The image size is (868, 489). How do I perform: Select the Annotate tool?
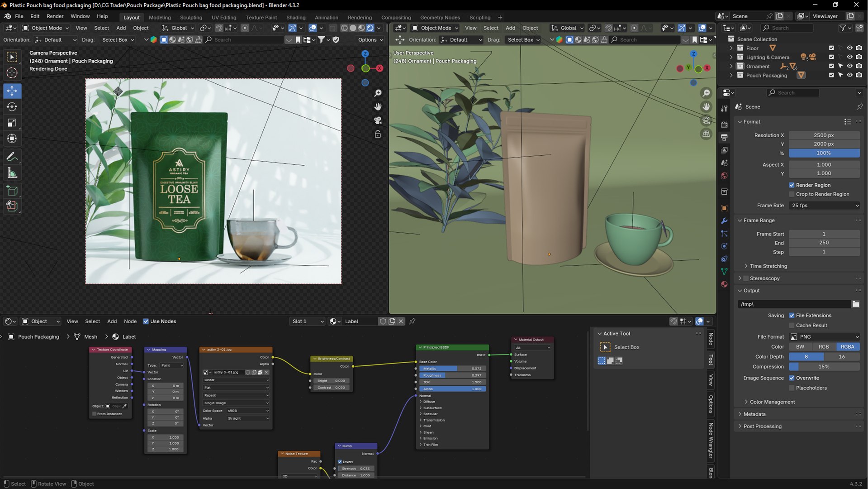tap(12, 157)
